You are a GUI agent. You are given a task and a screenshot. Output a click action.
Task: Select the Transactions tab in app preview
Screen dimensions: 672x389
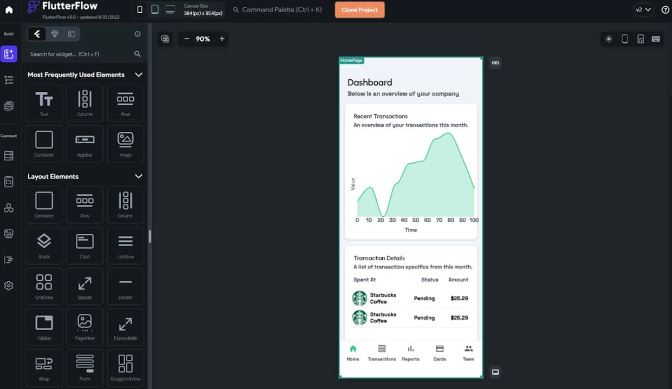[381, 353]
